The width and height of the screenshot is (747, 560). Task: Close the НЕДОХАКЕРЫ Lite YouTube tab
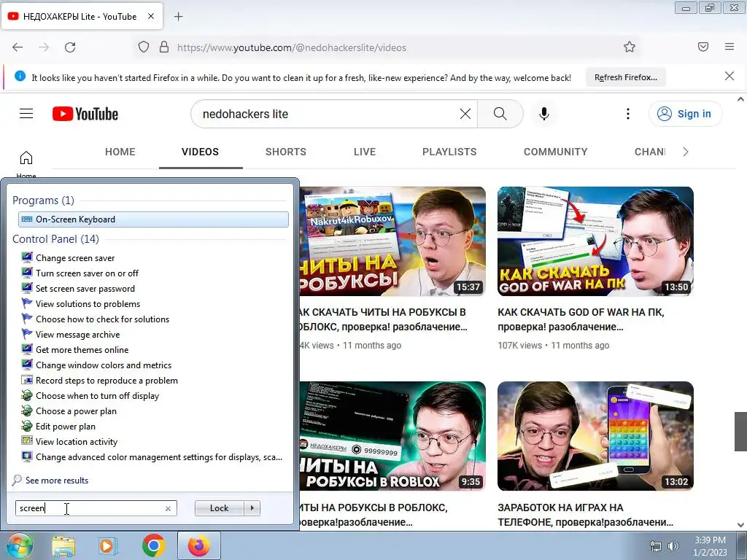(x=151, y=16)
